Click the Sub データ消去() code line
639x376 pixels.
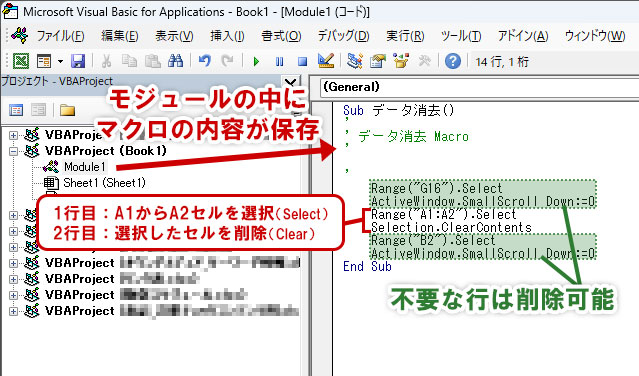398,110
